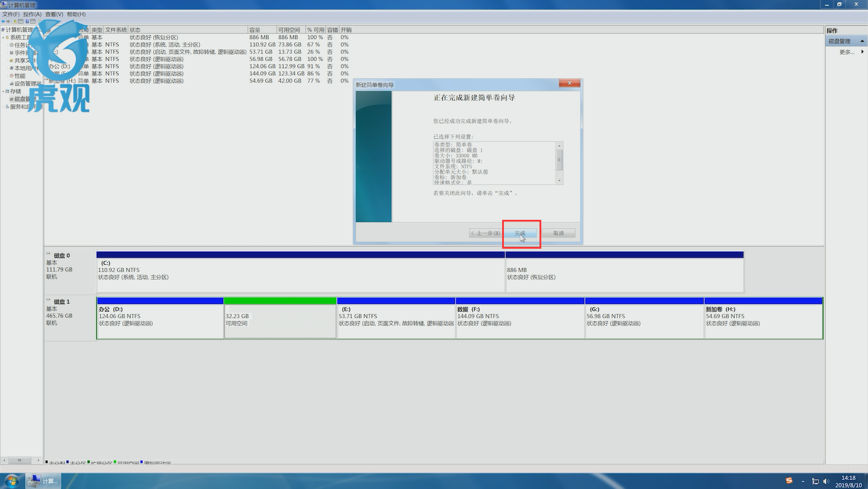Open the 帮助(H) menu
868x489 pixels.
(76, 14)
